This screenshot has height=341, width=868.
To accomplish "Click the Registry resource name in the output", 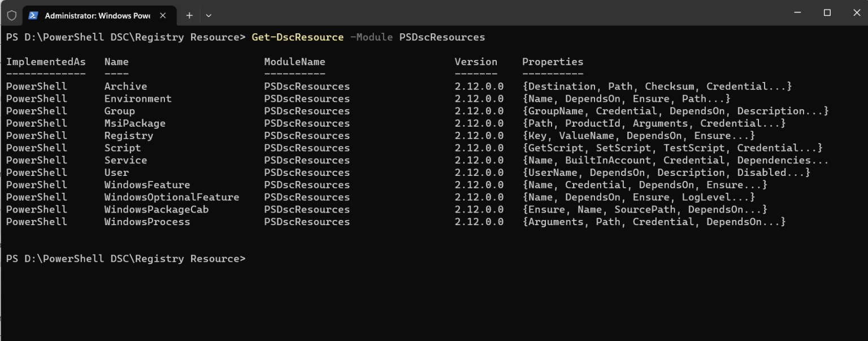I will pos(128,135).
